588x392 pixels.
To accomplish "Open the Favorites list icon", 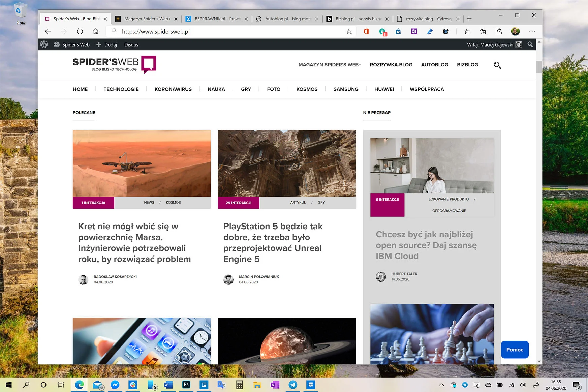I will coord(467,31).
